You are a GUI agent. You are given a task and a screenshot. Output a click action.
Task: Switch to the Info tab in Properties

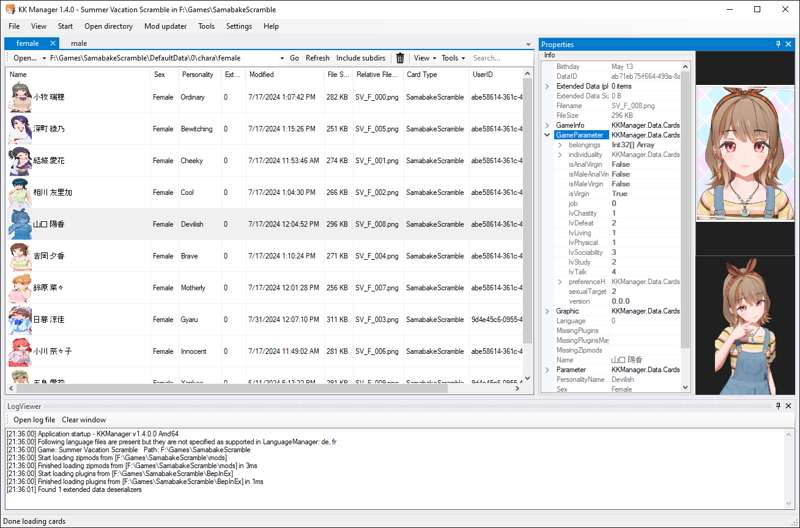coord(549,55)
